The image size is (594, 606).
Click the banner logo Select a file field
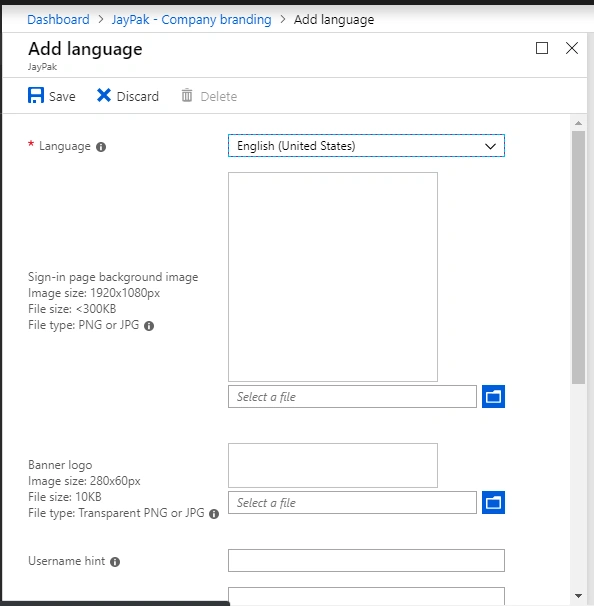click(352, 502)
